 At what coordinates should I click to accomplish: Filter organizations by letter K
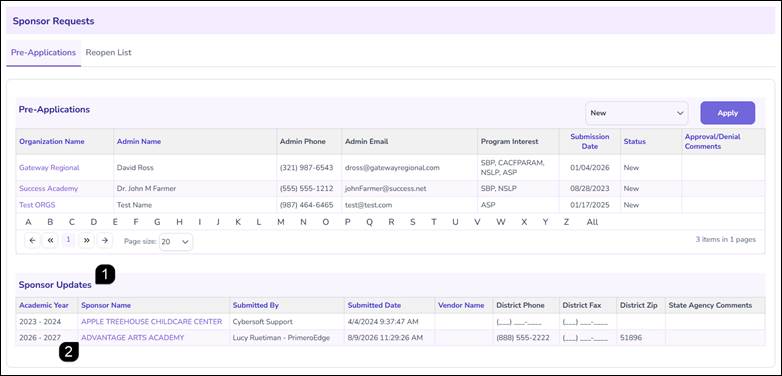[x=238, y=222]
